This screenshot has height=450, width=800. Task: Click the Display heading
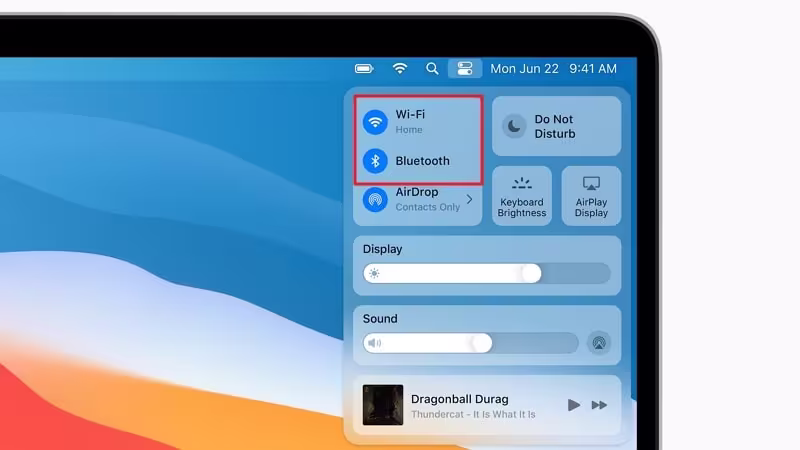pyautogui.click(x=383, y=249)
